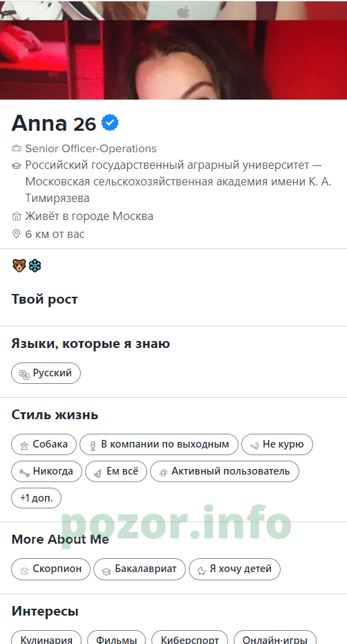Click the blue verified badge next to Anna

(x=110, y=123)
